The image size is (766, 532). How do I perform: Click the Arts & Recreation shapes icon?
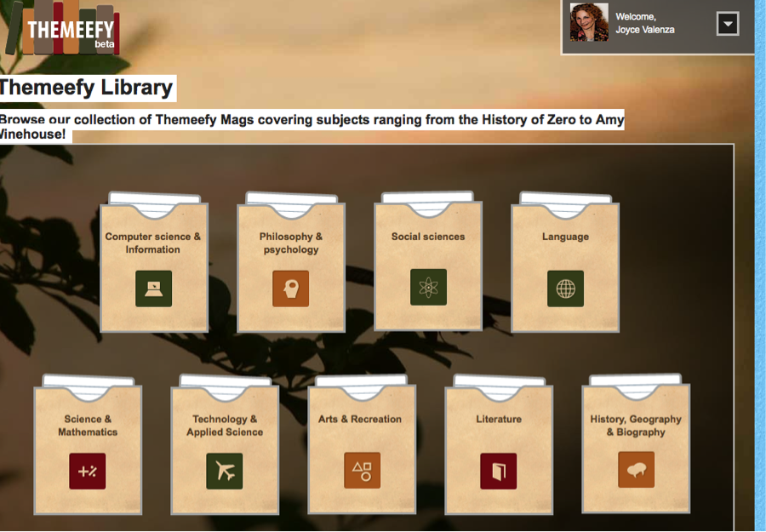point(362,470)
